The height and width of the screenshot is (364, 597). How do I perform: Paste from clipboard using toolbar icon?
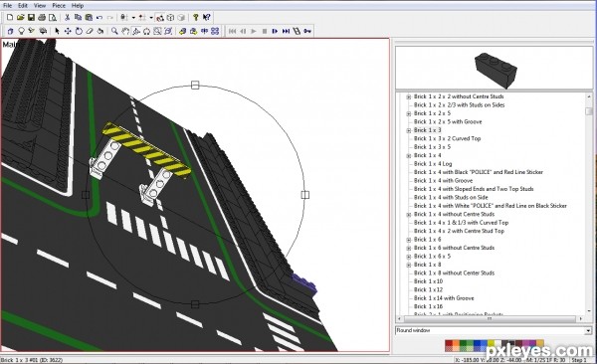click(89, 18)
